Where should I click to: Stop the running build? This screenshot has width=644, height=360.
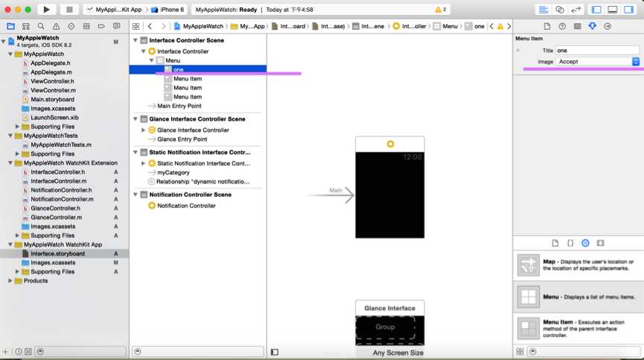69,10
